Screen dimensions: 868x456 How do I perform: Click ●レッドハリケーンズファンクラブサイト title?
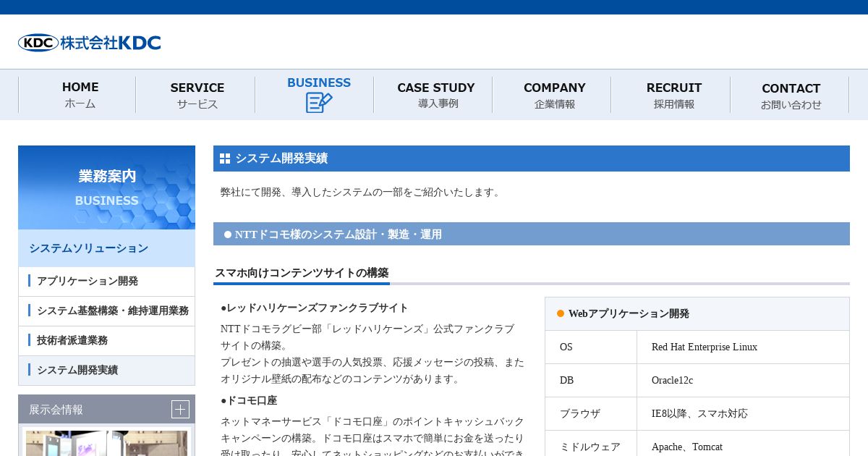(315, 308)
